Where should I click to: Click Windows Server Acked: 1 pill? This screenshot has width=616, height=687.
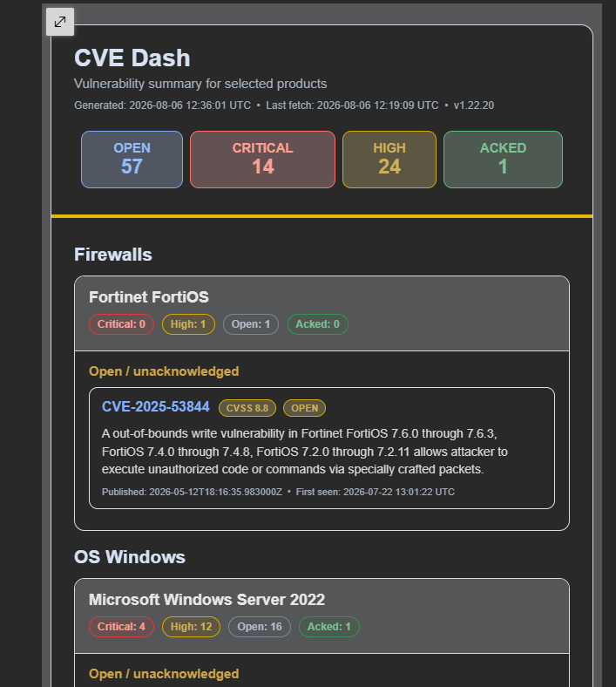coord(329,627)
